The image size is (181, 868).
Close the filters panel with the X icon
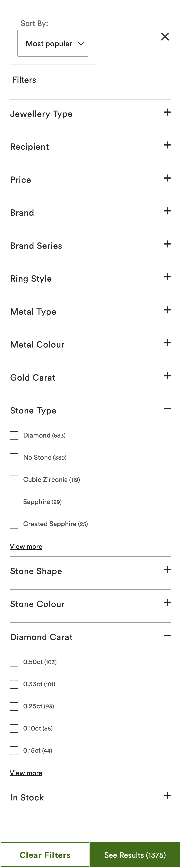click(x=165, y=37)
